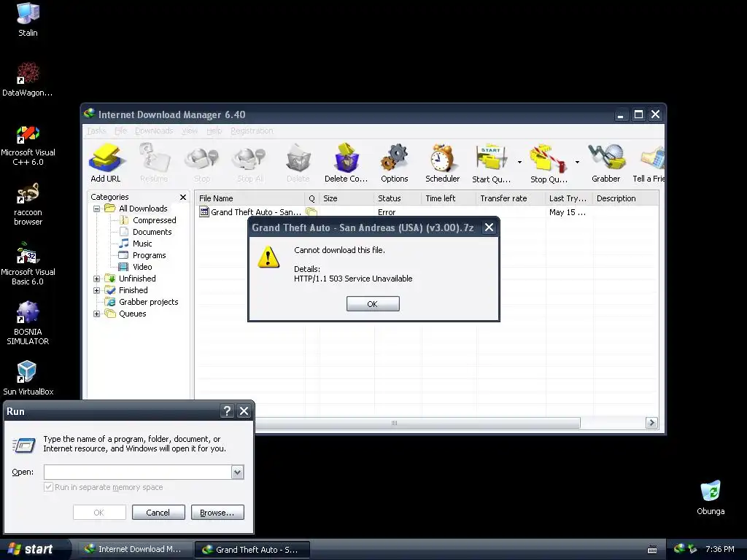Click the warning icon in error dialog
The height and width of the screenshot is (560, 747).
tap(268, 257)
